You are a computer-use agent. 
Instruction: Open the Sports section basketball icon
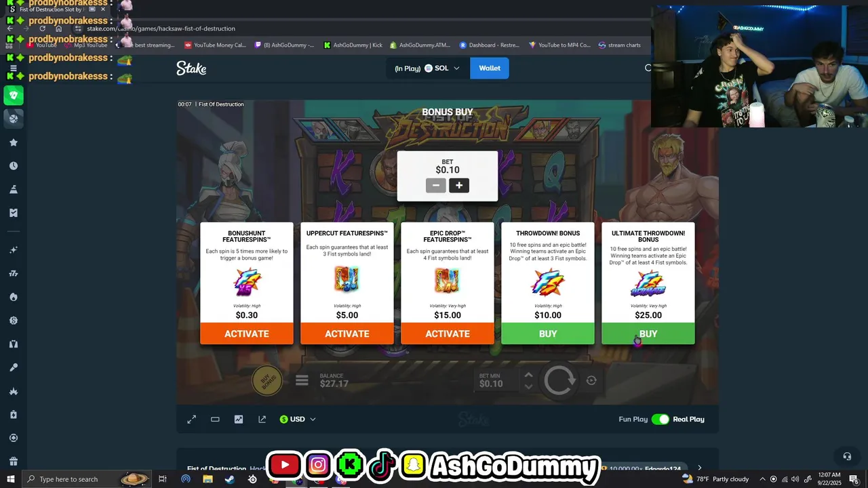pos(14,118)
